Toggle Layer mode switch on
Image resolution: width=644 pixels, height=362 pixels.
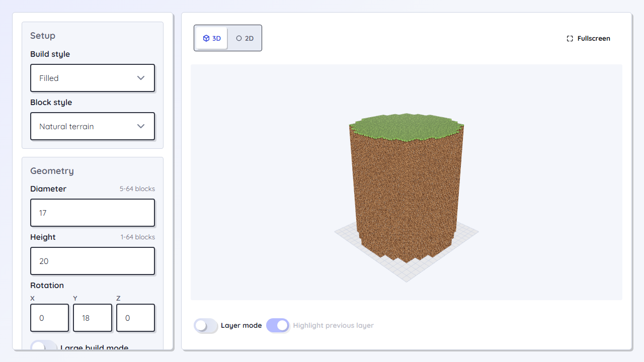(206, 325)
